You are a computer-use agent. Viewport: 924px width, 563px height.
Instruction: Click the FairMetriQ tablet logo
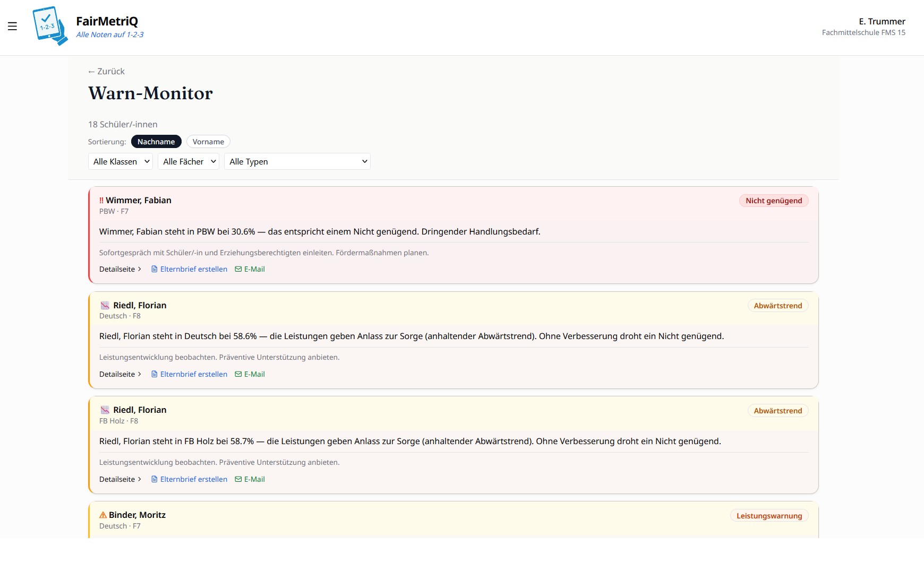(x=50, y=26)
